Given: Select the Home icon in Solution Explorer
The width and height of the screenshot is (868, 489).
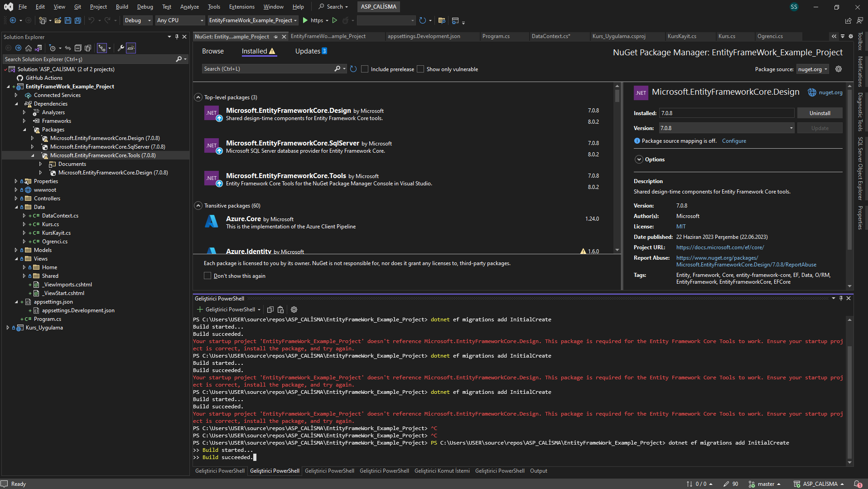Looking at the screenshot, I should 28,48.
